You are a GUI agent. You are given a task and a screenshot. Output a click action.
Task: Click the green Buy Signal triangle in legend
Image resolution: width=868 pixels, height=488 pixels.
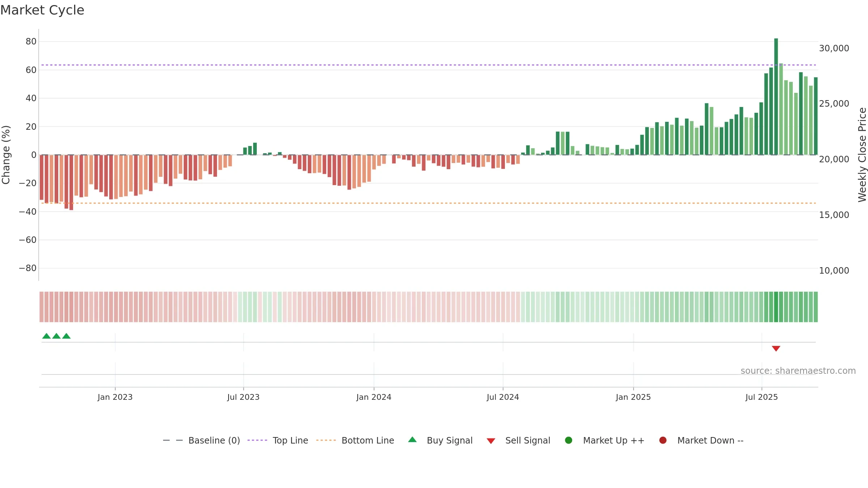(x=412, y=440)
